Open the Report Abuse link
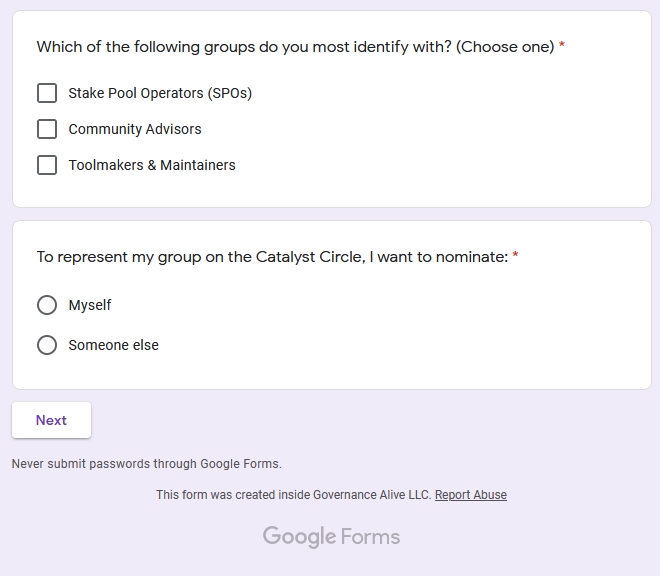Image resolution: width=660 pixels, height=576 pixels. tap(470, 495)
